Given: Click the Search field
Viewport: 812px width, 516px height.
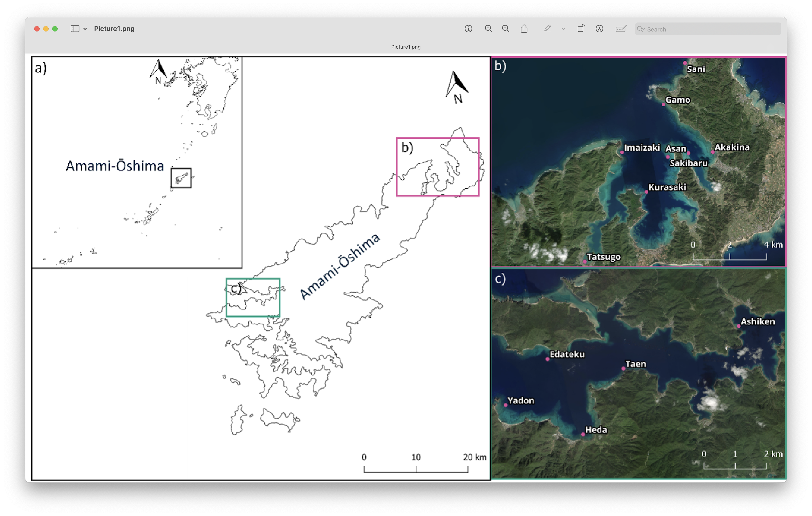Looking at the screenshot, I should 708,29.
